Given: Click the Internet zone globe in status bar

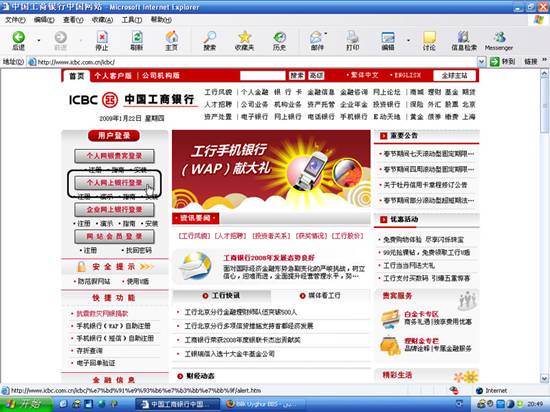Looking at the screenshot, I should click(479, 391).
